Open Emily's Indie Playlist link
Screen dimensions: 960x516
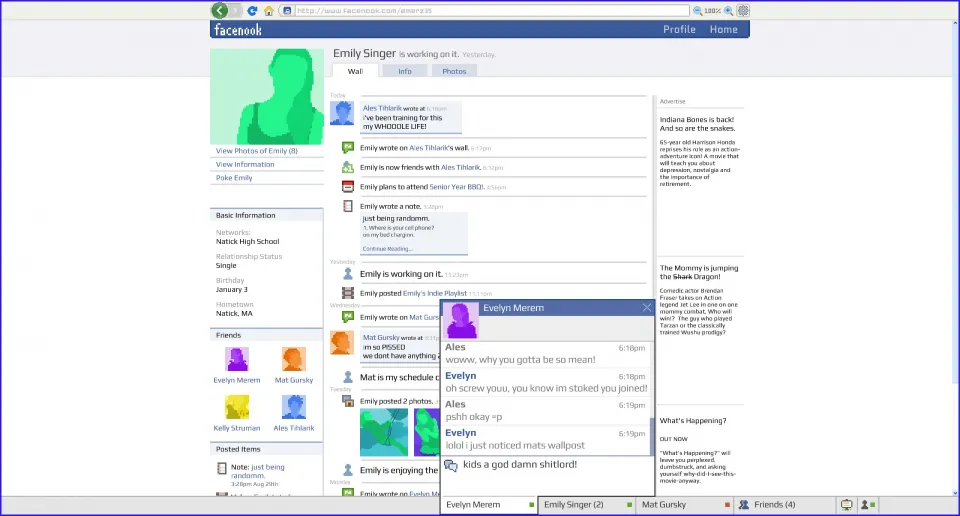tap(435, 293)
